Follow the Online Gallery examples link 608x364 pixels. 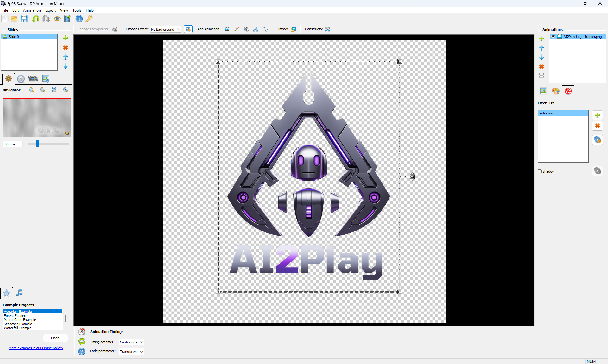pos(36,348)
